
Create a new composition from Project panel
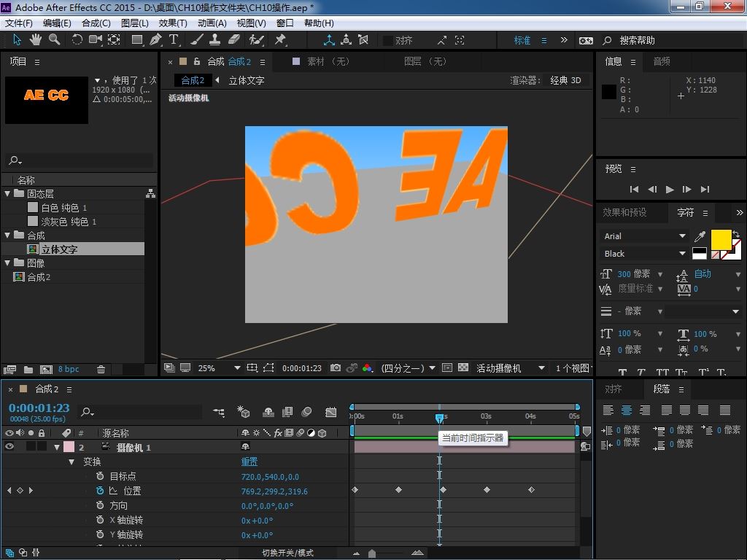click(46, 370)
